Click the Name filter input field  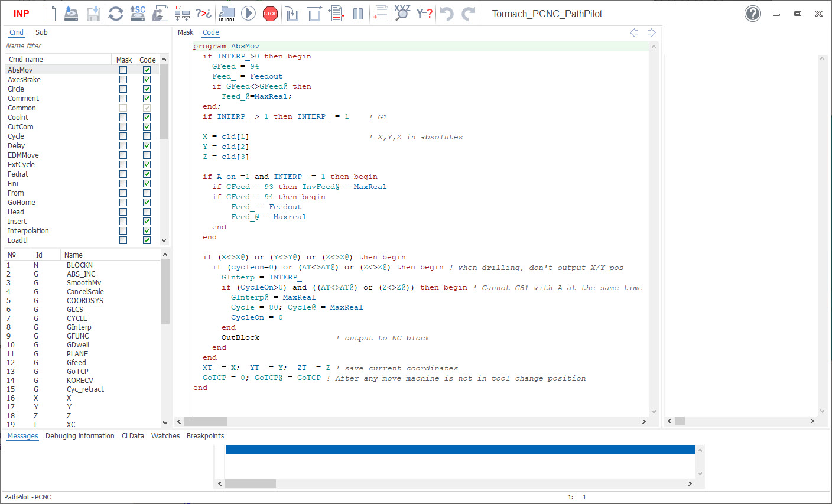click(x=83, y=46)
